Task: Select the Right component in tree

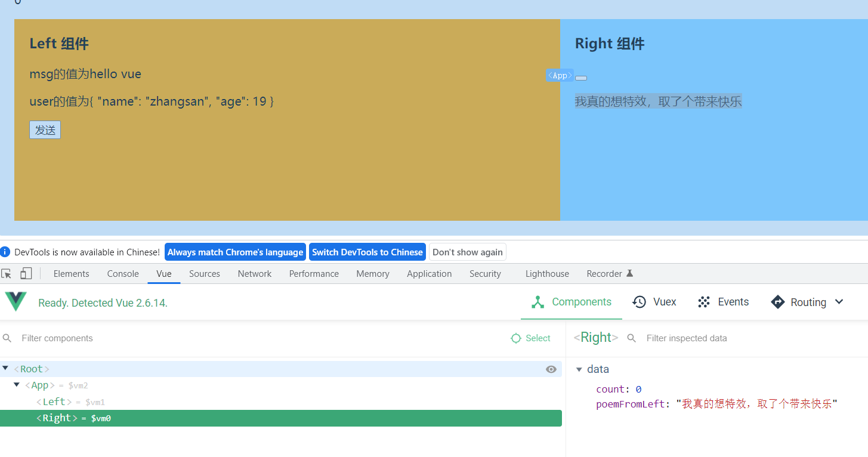Action: pyautogui.click(x=281, y=418)
